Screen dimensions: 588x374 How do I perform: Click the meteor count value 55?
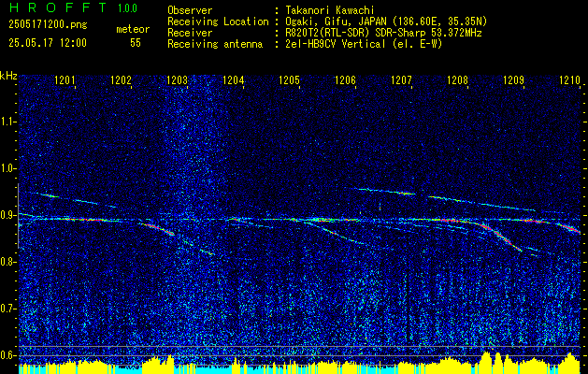[136, 43]
